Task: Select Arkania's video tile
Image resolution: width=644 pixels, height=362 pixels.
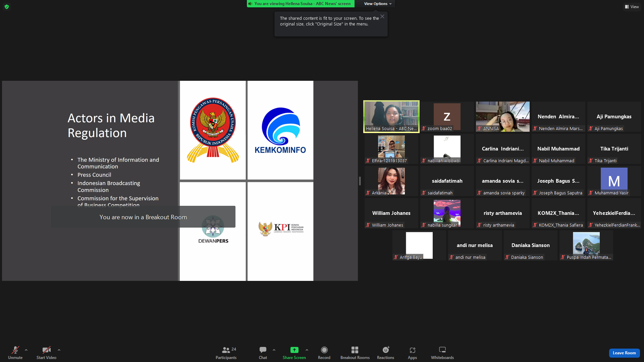Action: (x=391, y=181)
